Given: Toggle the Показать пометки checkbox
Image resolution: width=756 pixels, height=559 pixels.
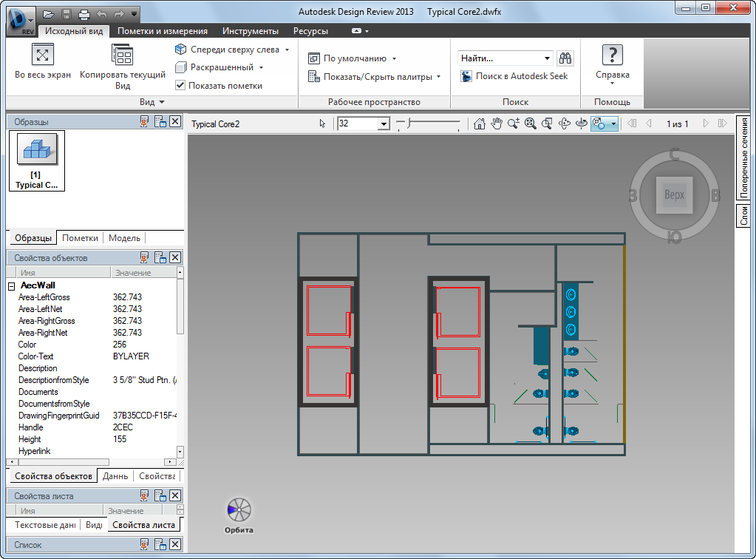Looking at the screenshot, I should click(x=180, y=85).
